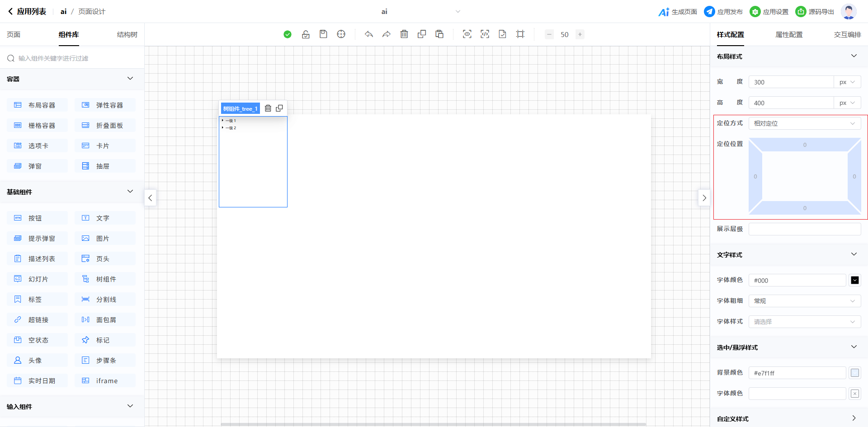The height and width of the screenshot is (427, 868).
Task: Click the eye preview icon in toolbar
Action: 467,34
